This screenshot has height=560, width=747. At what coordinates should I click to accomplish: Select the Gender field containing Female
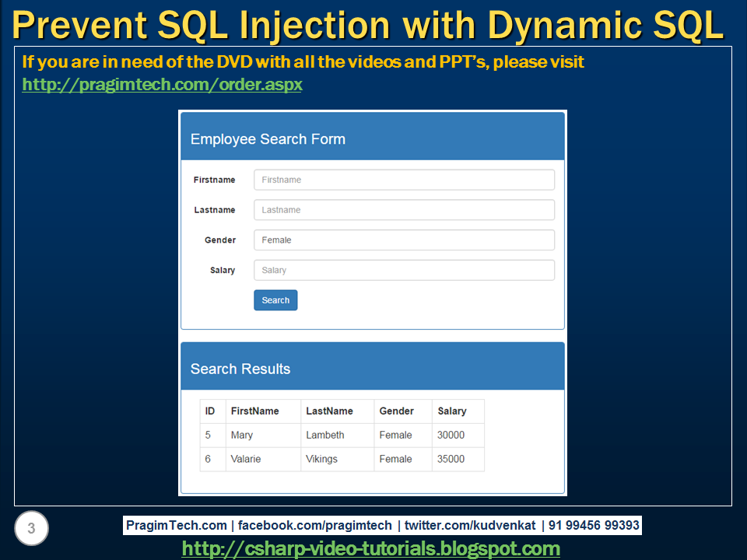tap(404, 240)
